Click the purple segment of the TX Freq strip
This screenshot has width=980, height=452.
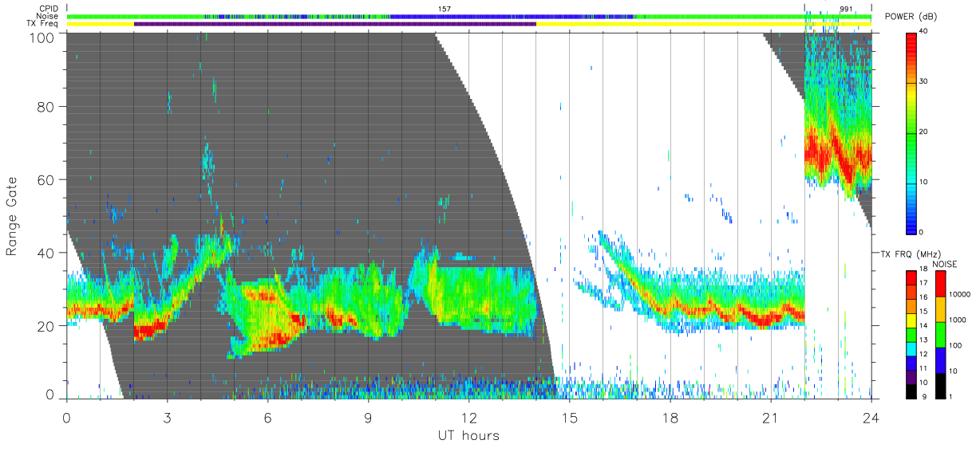point(335,24)
